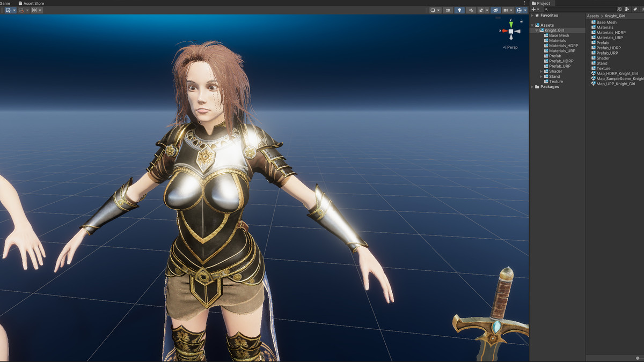Click the Prefab folder icon in asset list

coord(594,43)
